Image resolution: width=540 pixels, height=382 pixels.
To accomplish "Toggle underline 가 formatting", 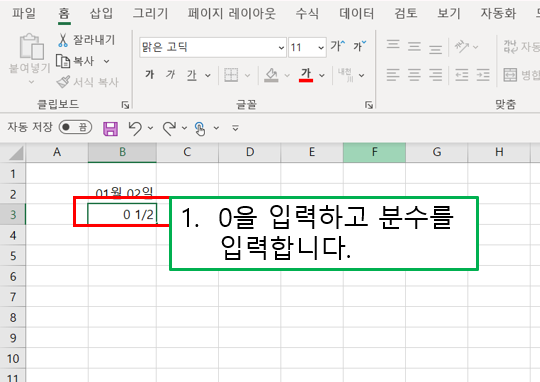I will point(192,75).
